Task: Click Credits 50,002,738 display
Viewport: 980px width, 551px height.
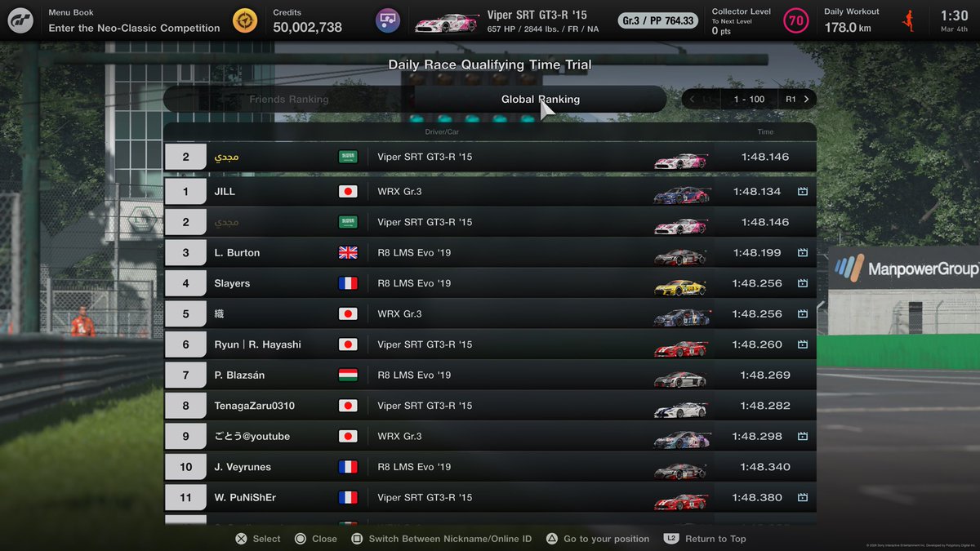Action: (307, 21)
